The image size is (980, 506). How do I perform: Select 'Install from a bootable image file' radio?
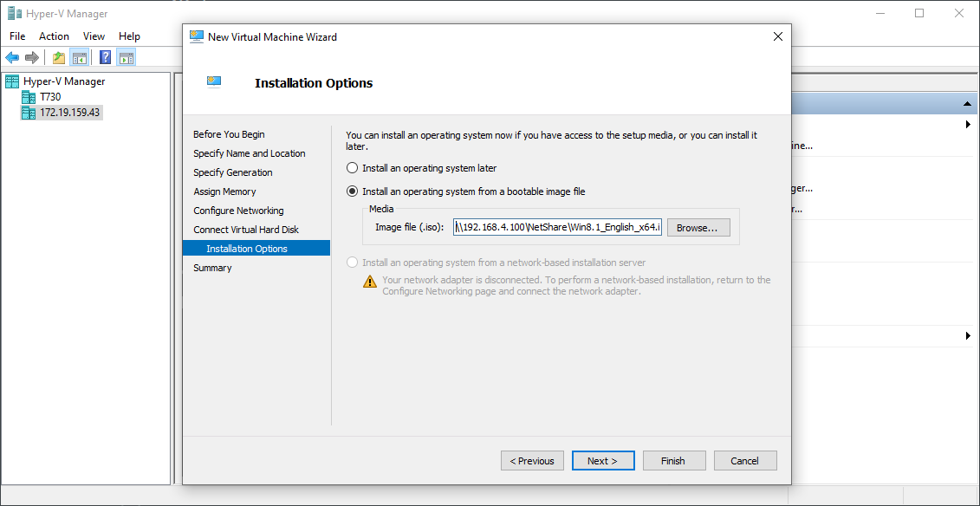(353, 191)
